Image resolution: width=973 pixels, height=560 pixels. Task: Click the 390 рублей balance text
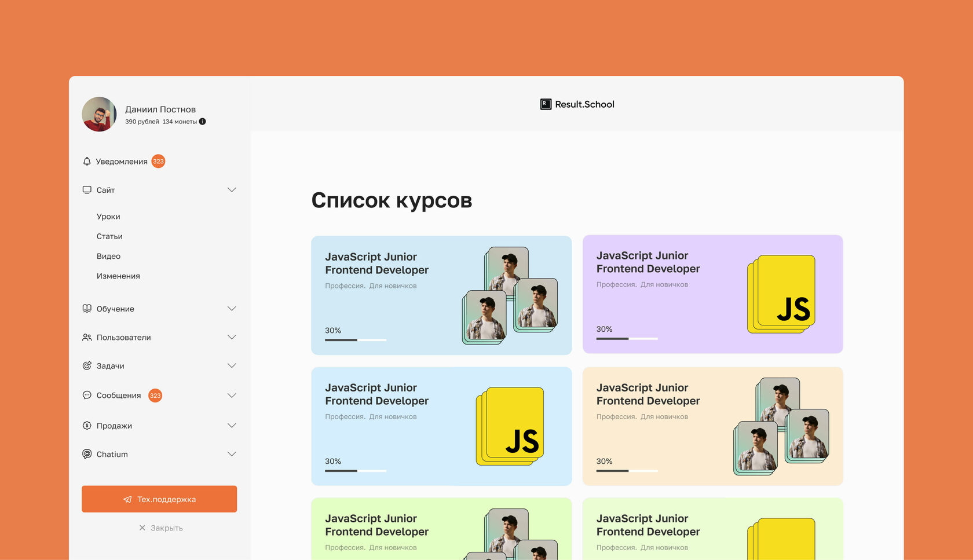coord(142,122)
